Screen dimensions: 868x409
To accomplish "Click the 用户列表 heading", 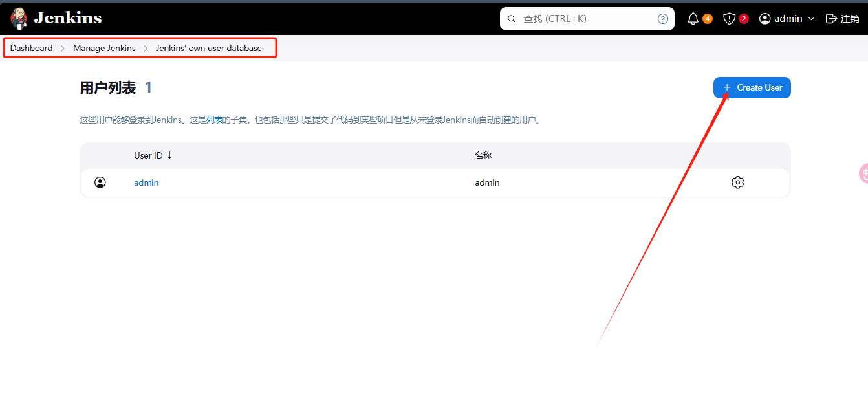I will pos(108,87).
